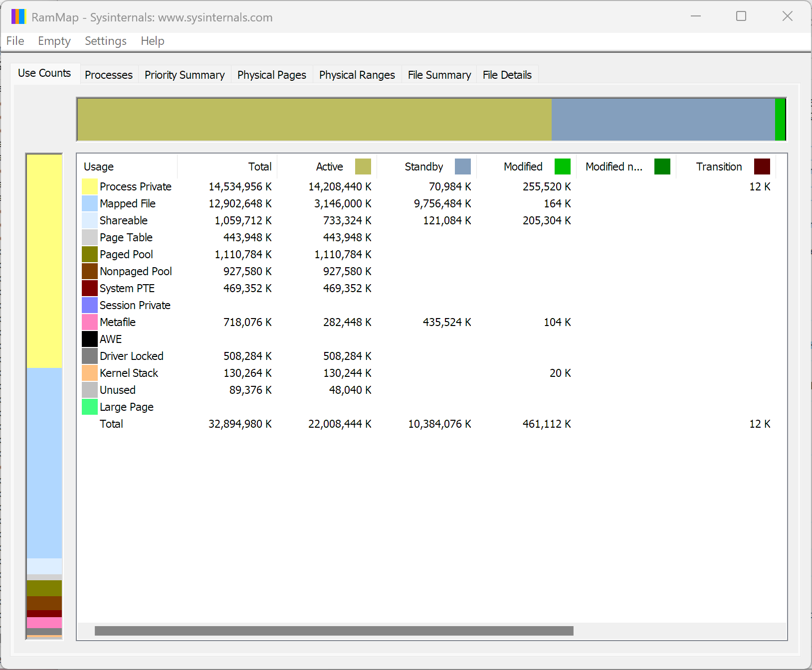Click the black AWE swatch

click(90, 339)
